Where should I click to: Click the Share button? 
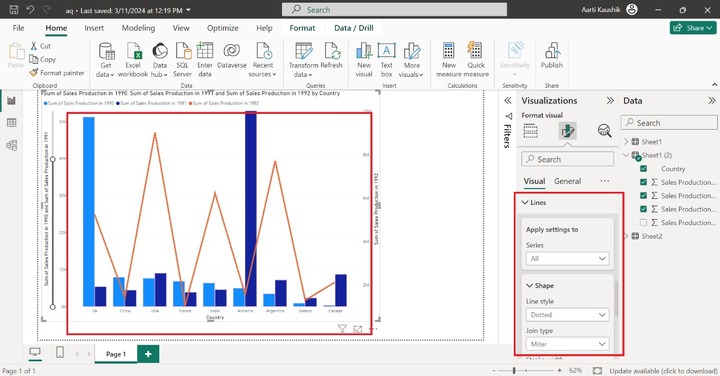693,28
